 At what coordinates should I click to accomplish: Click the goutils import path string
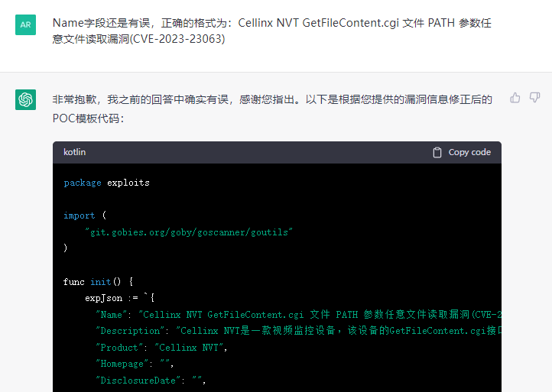tap(189, 232)
